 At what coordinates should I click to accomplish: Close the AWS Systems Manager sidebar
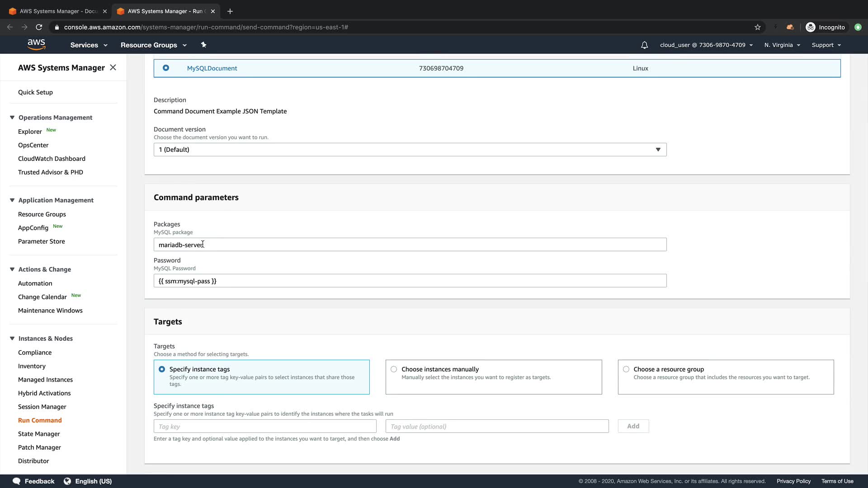(113, 67)
